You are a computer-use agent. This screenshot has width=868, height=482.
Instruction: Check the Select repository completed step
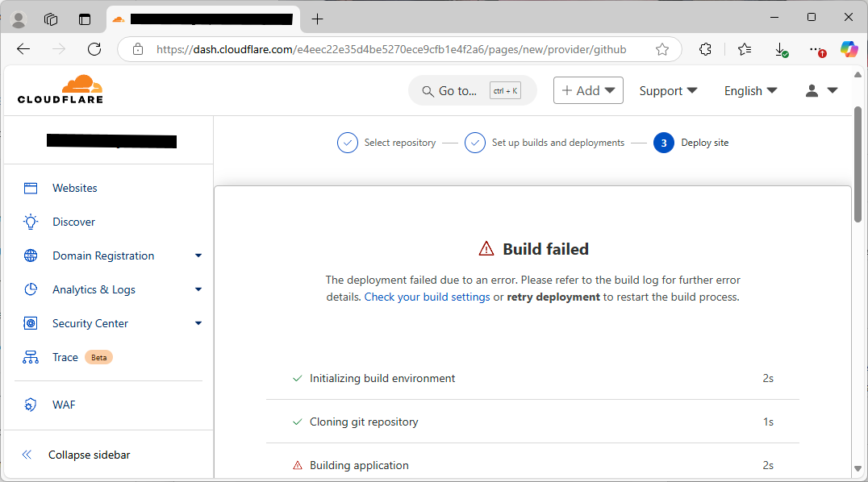click(347, 142)
